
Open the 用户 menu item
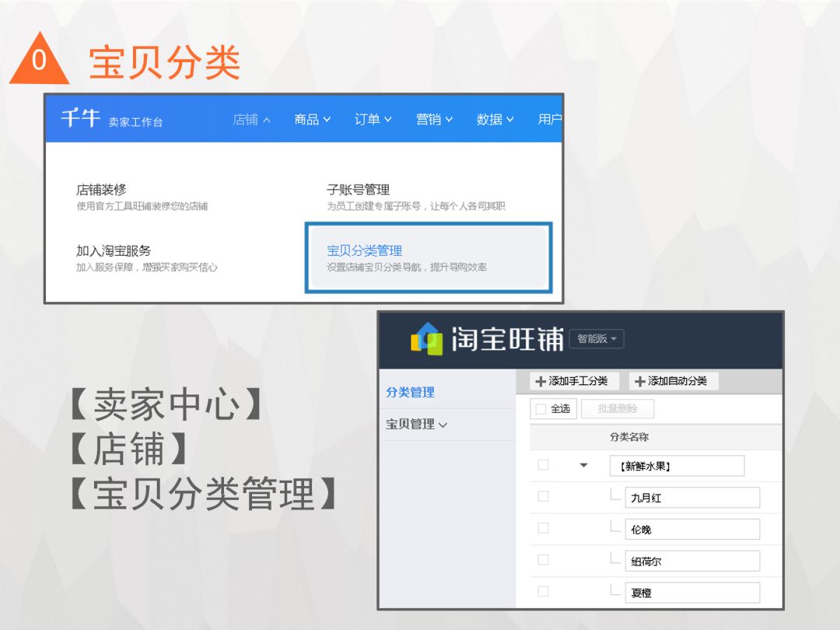[549, 119]
